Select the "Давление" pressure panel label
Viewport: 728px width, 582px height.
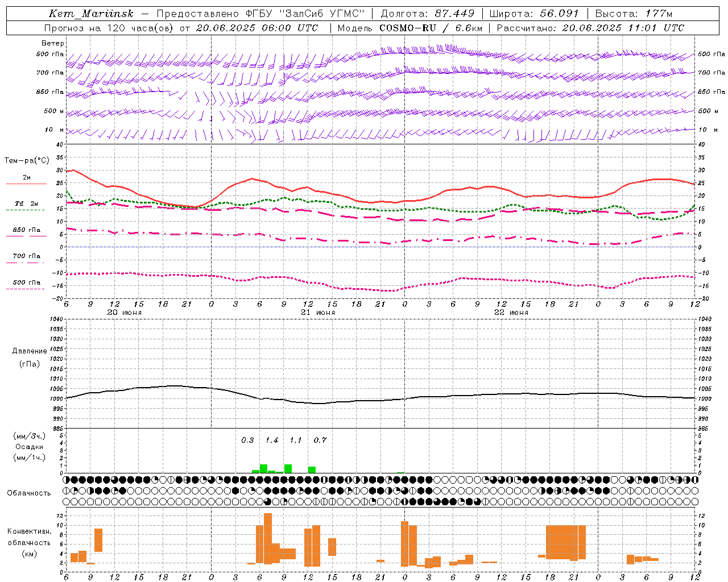pos(30,351)
